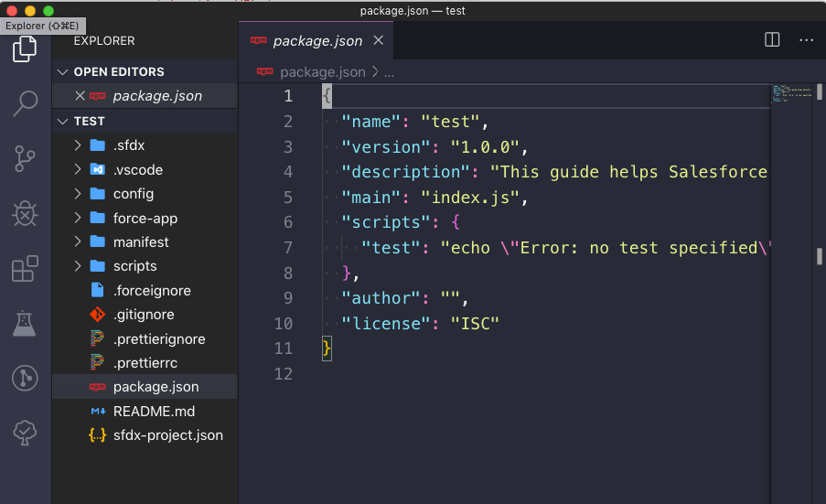The width and height of the screenshot is (826, 504).
Task: Open the Explorer view in activity bar
Action: coord(25,49)
